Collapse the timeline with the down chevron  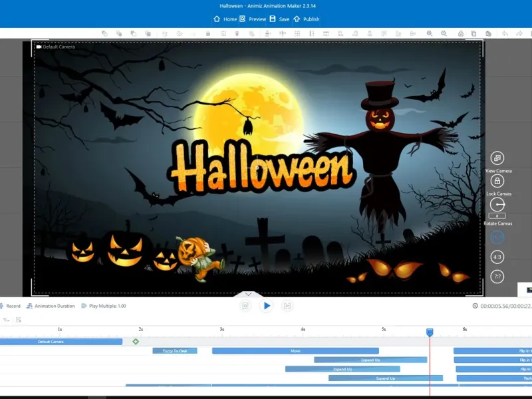point(248,294)
